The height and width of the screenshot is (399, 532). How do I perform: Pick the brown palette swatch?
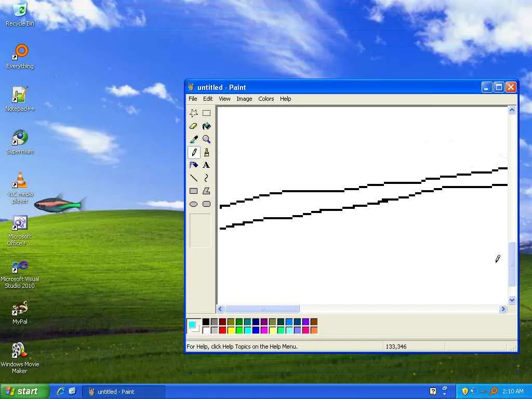314,322
